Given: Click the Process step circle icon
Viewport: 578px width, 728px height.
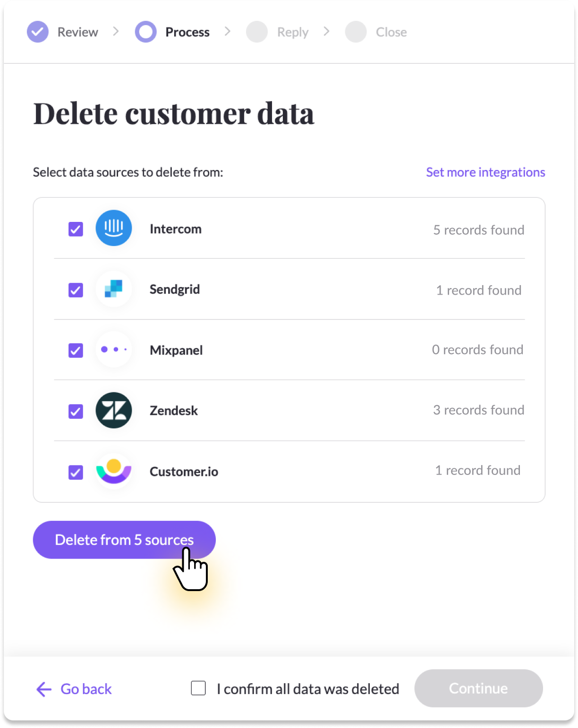Looking at the screenshot, I should (146, 32).
